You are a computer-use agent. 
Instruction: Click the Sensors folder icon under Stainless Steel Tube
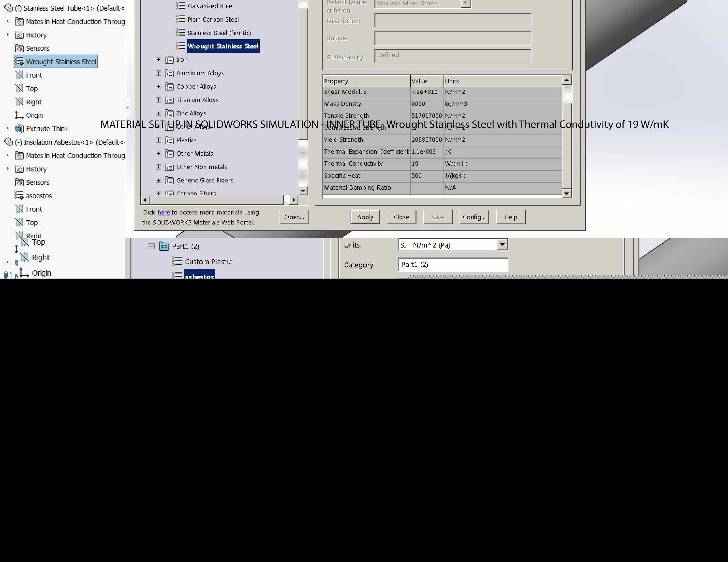point(19,48)
